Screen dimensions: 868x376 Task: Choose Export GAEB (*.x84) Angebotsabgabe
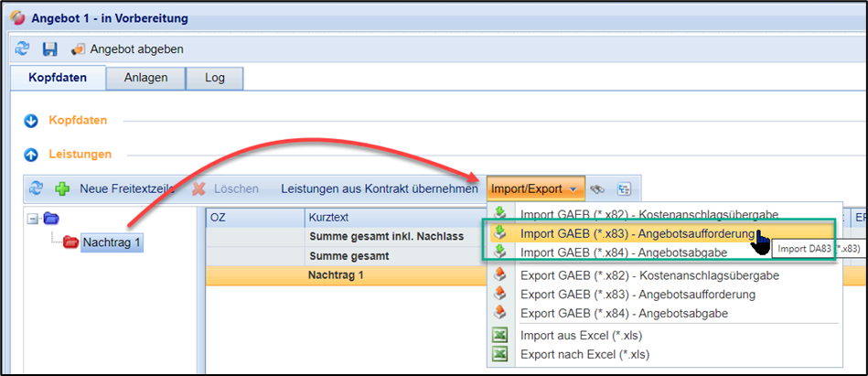(x=624, y=314)
